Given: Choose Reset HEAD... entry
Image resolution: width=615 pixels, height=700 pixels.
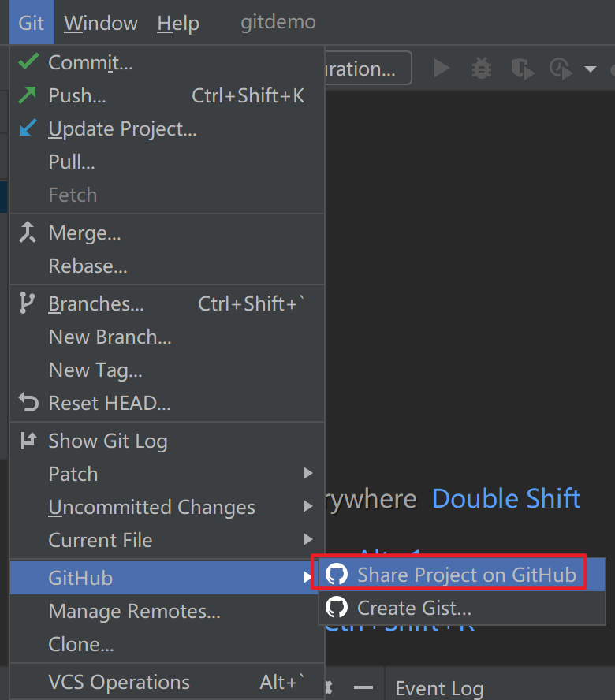Looking at the screenshot, I should coord(167,403).
